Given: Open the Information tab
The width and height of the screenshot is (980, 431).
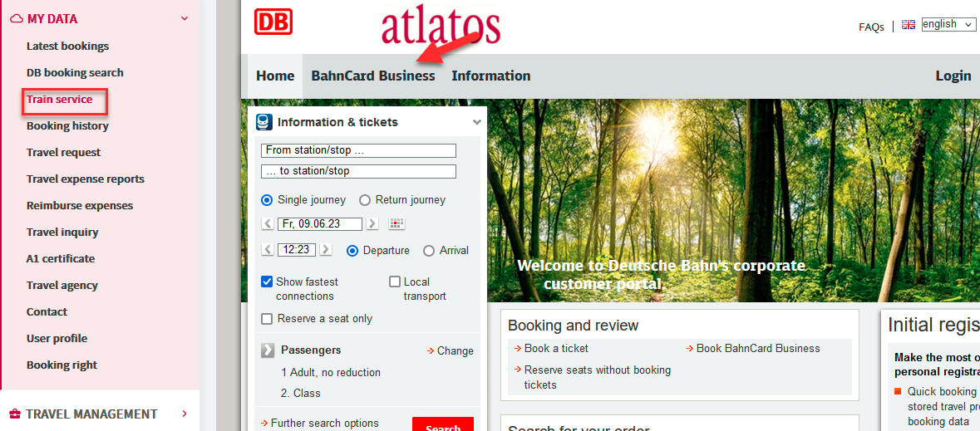Looking at the screenshot, I should point(491,76).
